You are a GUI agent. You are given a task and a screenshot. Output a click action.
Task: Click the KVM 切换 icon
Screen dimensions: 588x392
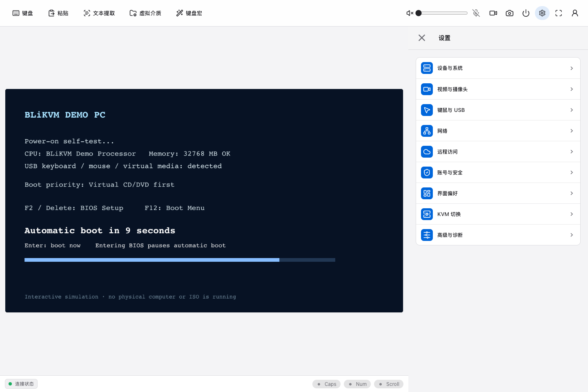coord(427,214)
